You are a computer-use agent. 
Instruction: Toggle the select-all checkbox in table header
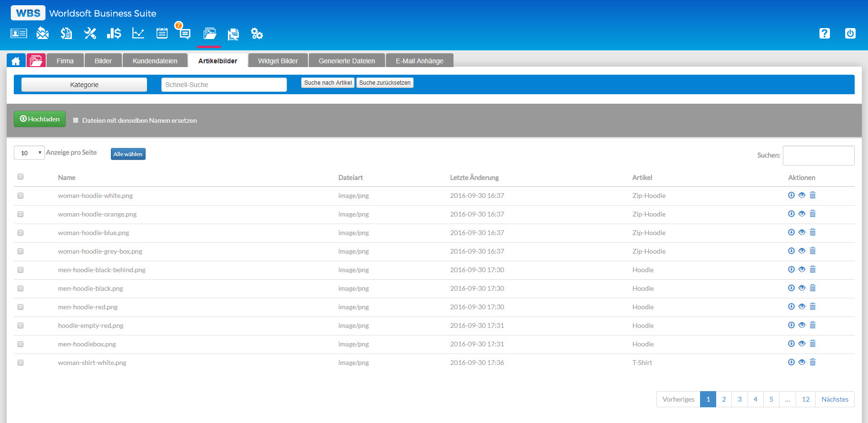coord(20,177)
